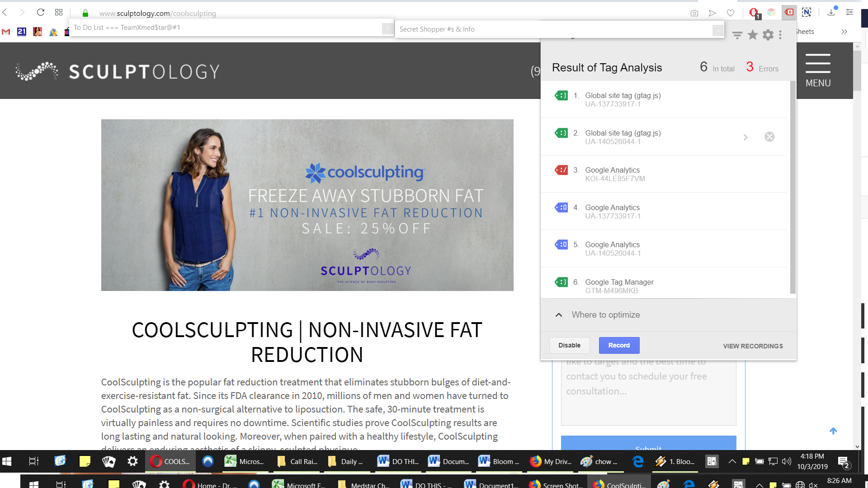This screenshot has width=868, height=488.
Task: Click the star icon in Tag Assistant
Action: click(752, 35)
